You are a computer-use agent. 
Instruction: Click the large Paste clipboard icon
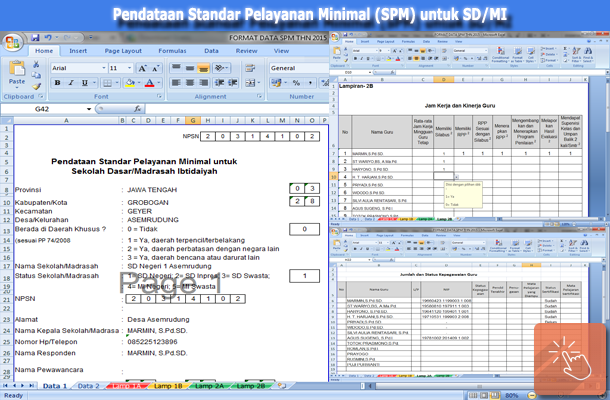point(17,68)
